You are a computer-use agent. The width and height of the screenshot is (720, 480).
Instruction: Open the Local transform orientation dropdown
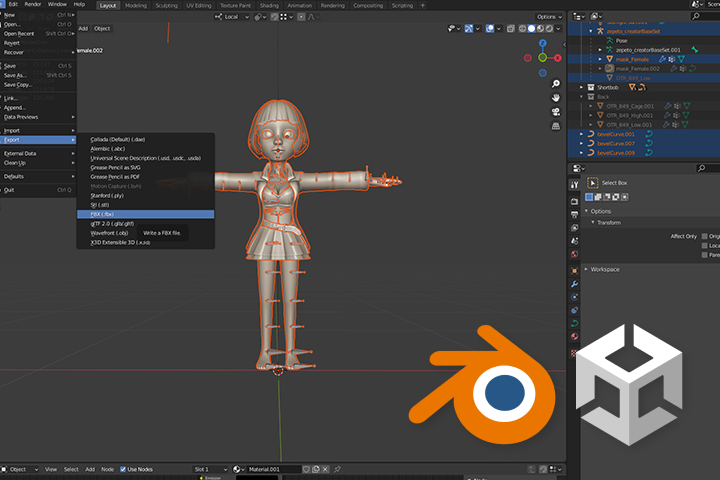(231, 17)
